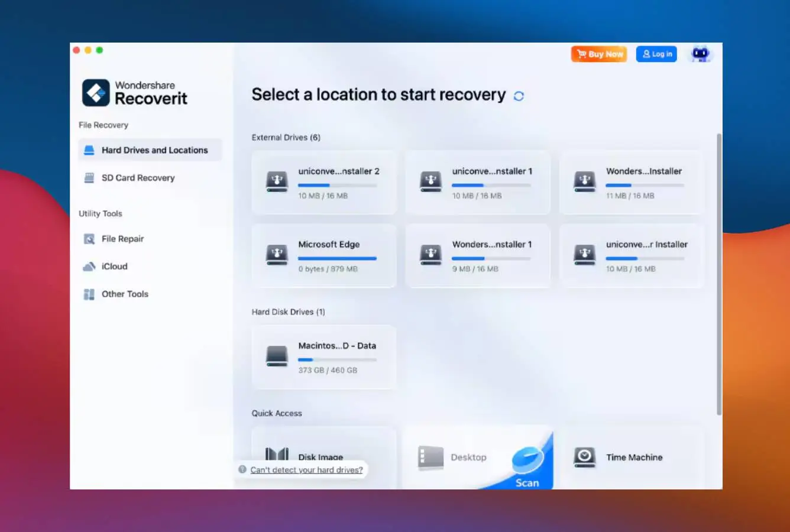Click the iCloud cloud icon in sidebar
This screenshot has height=532, width=790.
[x=89, y=266]
